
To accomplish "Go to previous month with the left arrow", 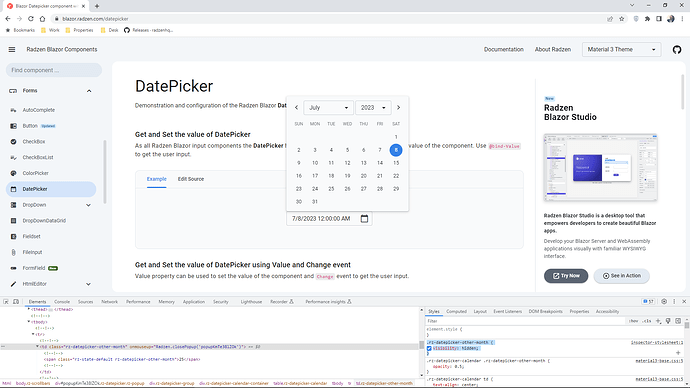I will pos(297,108).
